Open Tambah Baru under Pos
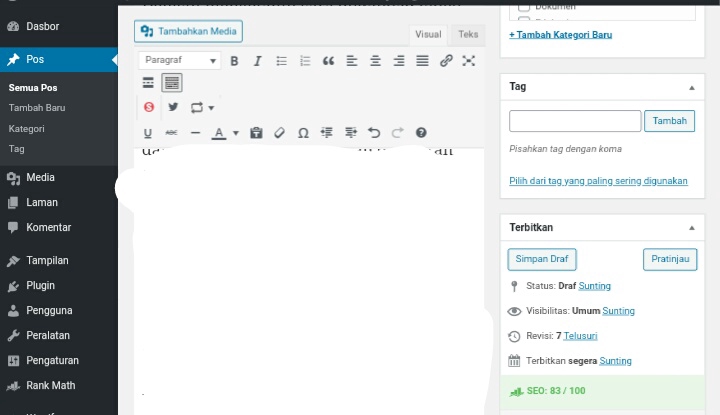The image size is (720, 415). click(x=37, y=108)
